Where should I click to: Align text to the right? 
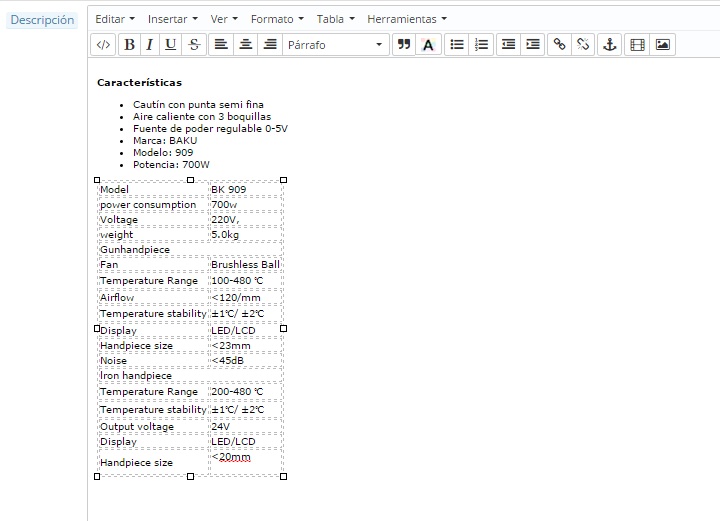click(x=270, y=45)
